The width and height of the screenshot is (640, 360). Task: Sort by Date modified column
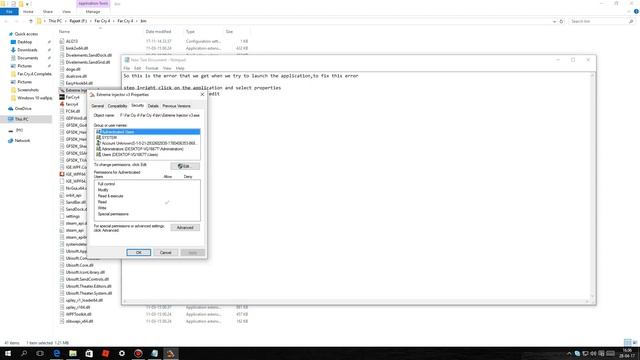(x=158, y=31)
